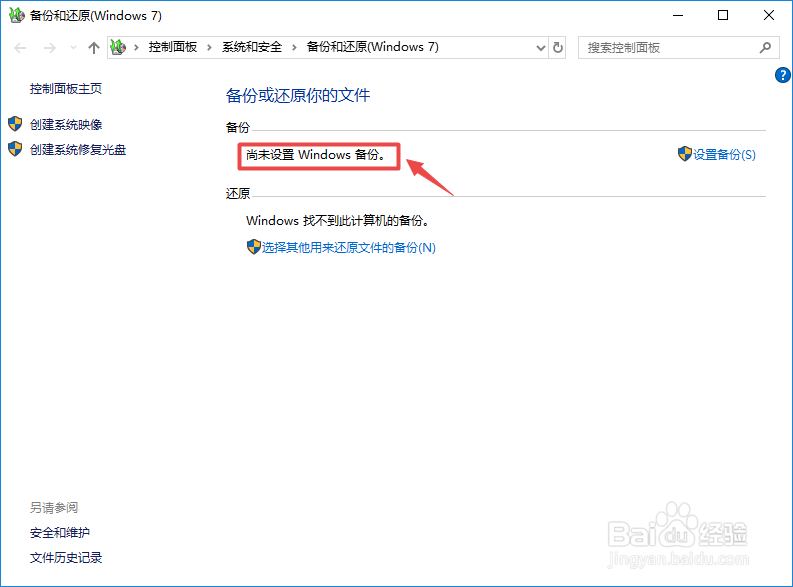Screen dimensions: 793x587
Task: Click the search magnifier icon
Action: pyautogui.click(x=765, y=48)
